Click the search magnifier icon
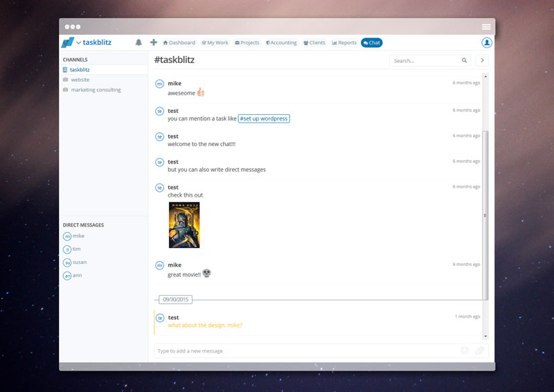 pyautogui.click(x=464, y=60)
